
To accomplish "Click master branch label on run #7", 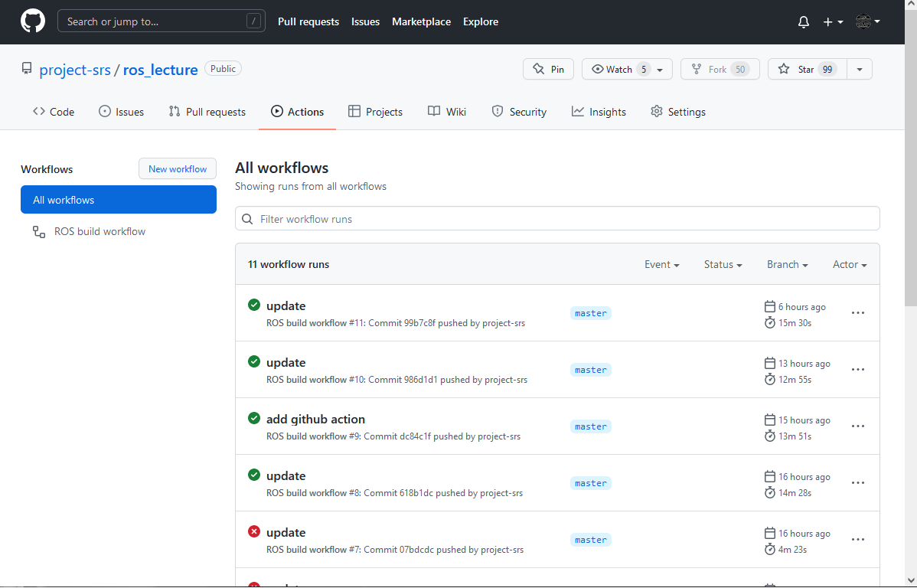I will point(591,540).
